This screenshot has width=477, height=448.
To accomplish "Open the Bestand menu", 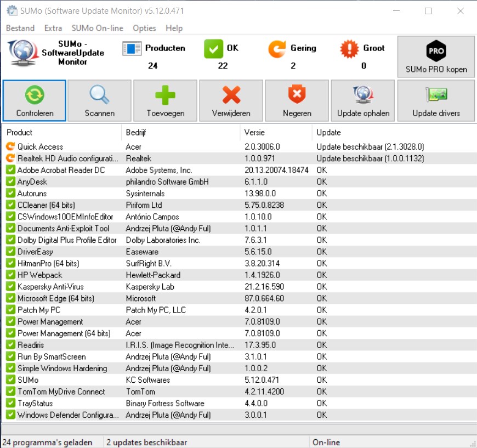I will click(x=20, y=28).
